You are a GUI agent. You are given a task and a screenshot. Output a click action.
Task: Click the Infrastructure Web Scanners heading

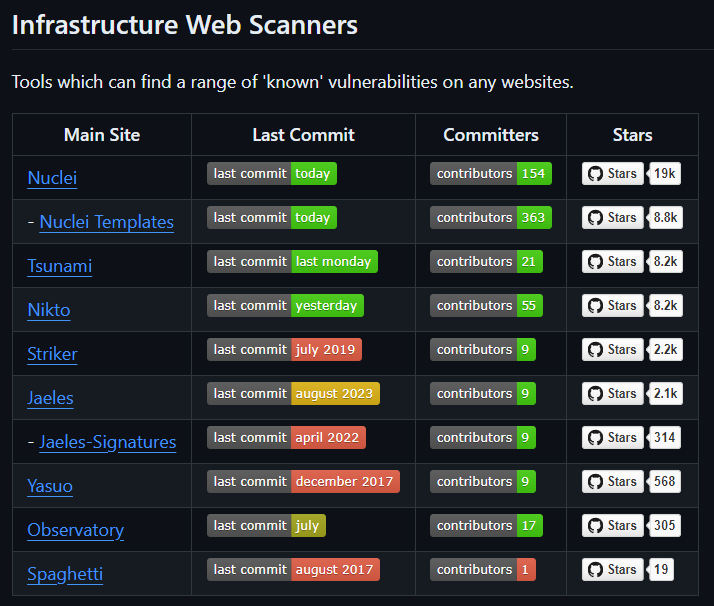(185, 25)
